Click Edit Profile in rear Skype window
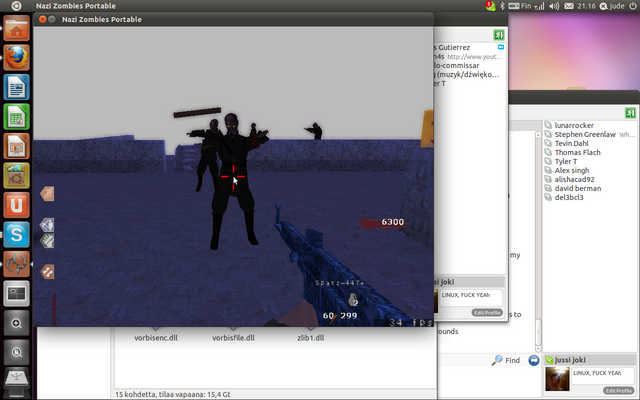This screenshot has width=640, height=400. tap(618, 391)
